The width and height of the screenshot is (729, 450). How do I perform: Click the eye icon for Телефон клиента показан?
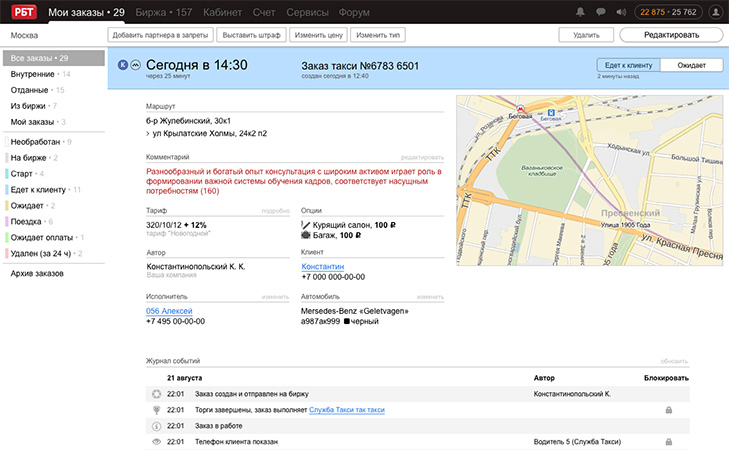click(157, 442)
